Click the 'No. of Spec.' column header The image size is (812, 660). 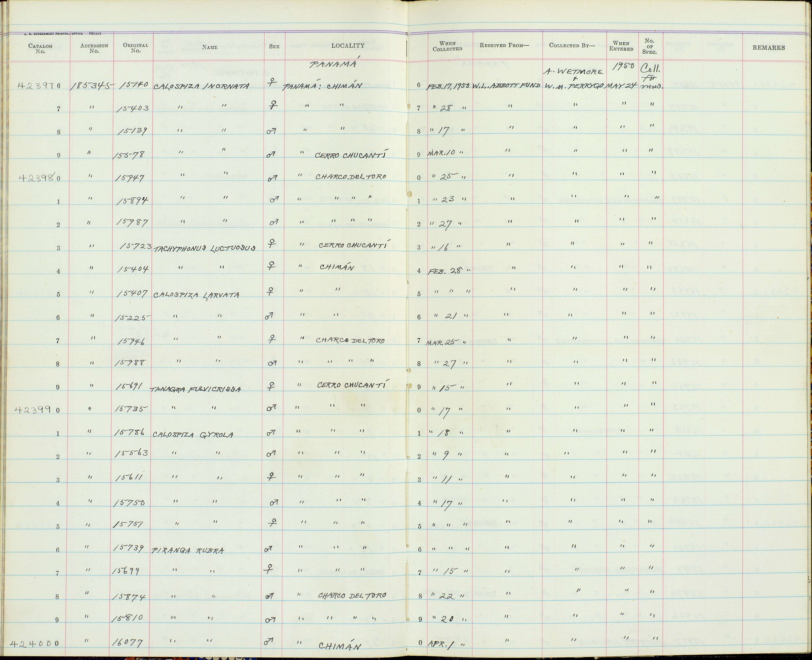(x=650, y=46)
